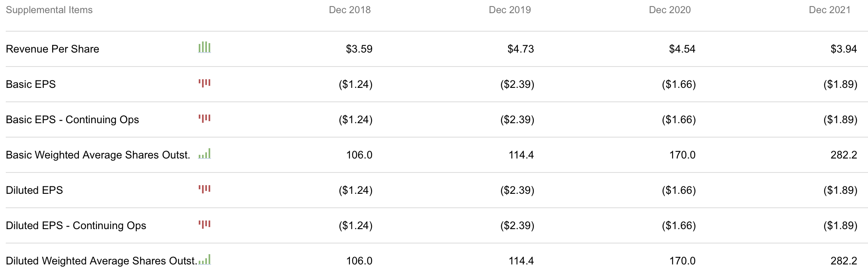Open Basic EPS - Continuing Ops chart icon

coord(204,119)
